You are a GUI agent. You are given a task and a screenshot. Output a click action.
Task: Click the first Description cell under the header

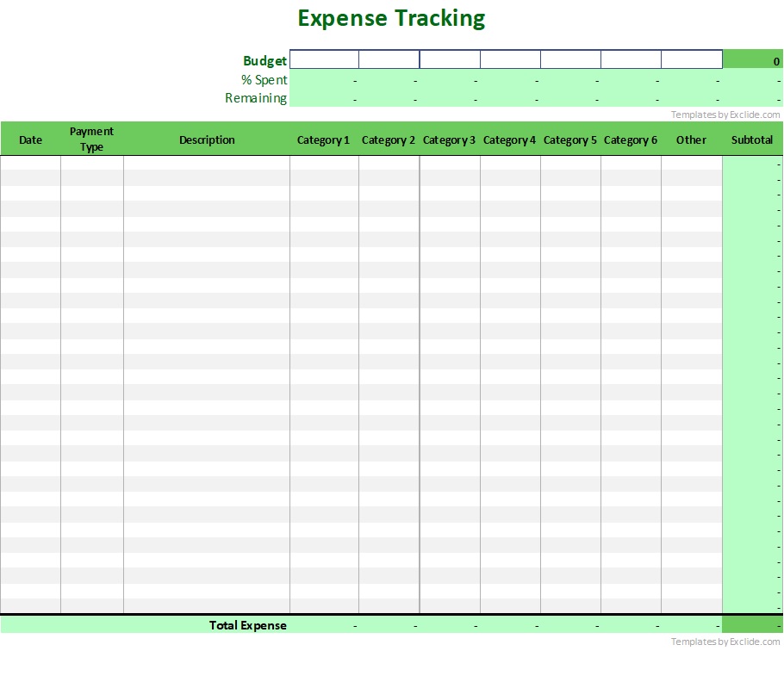[x=207, y=163]
